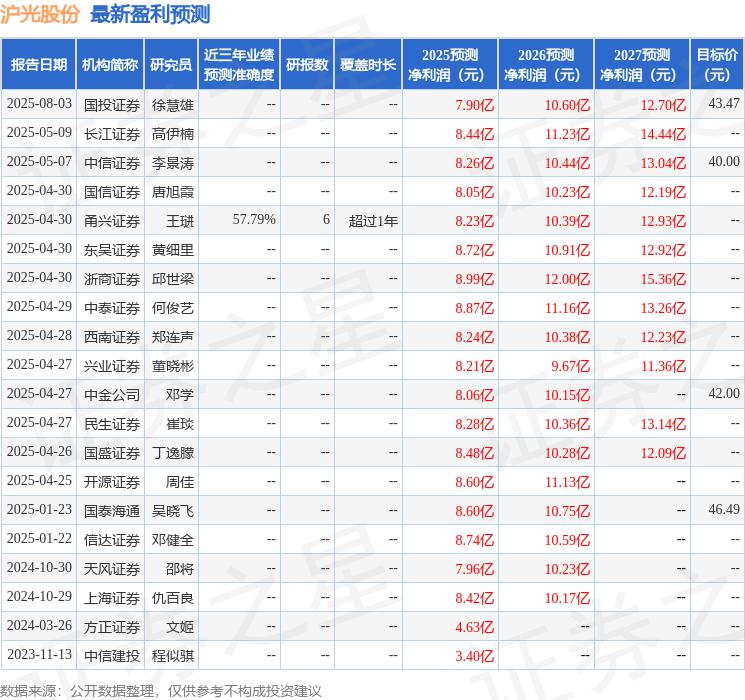Click target price 46.49
The width and height of the screenshot is (745, 700).
click(724, 509)
